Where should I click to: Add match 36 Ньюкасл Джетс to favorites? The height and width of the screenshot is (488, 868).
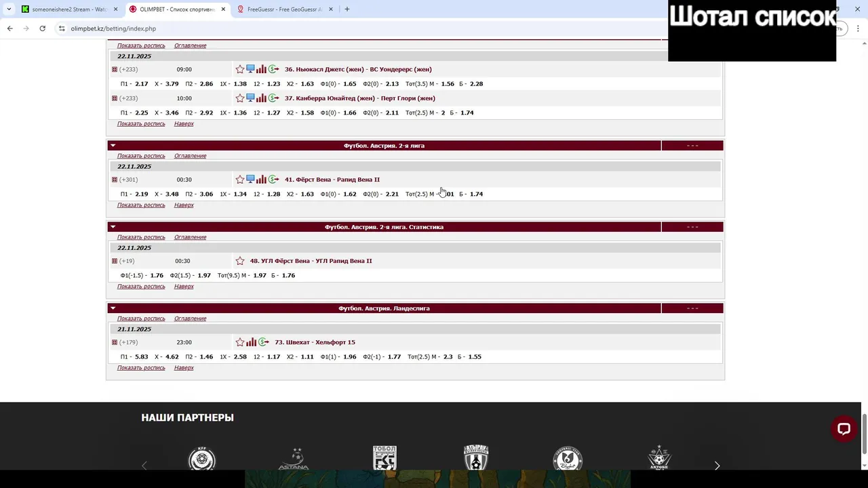(x=240, y=69)
